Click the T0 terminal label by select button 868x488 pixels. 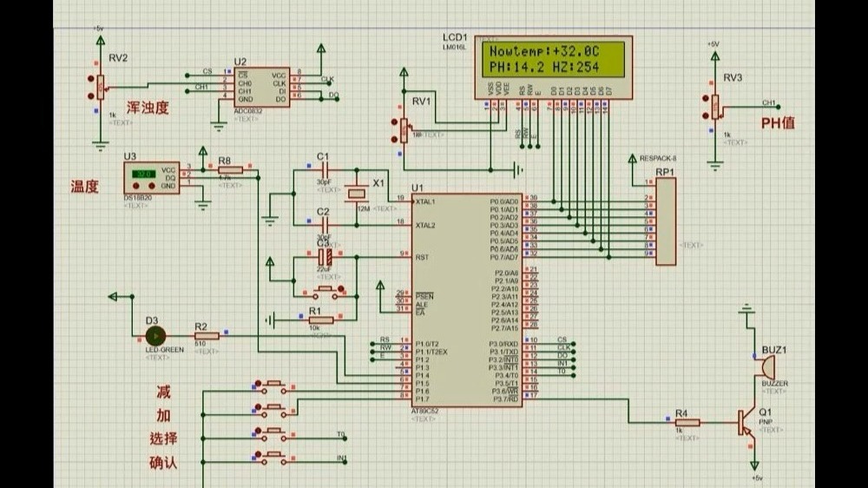pos(340,434)
